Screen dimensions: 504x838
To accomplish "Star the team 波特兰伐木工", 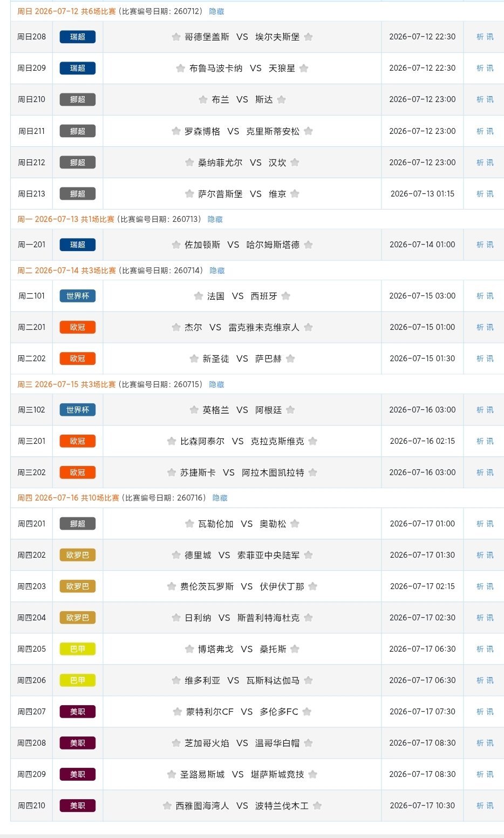I will pyautogui.click(x=317, y=806).
